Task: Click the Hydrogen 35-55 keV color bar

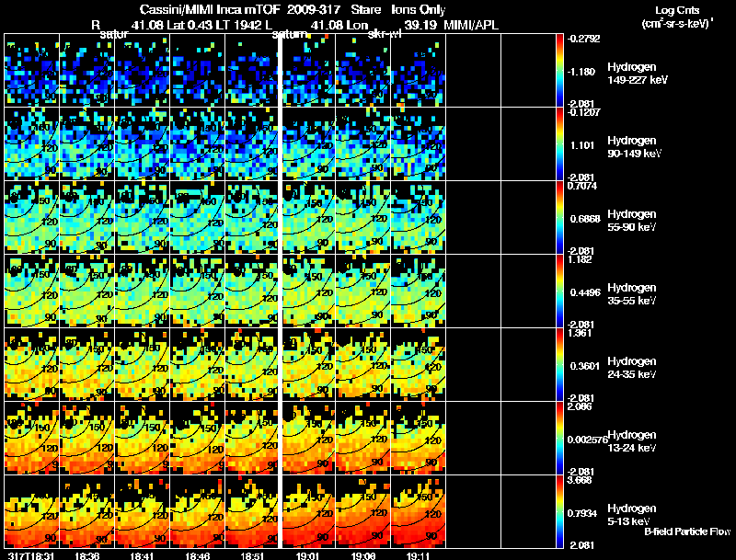Action: (x=559, y=291)
